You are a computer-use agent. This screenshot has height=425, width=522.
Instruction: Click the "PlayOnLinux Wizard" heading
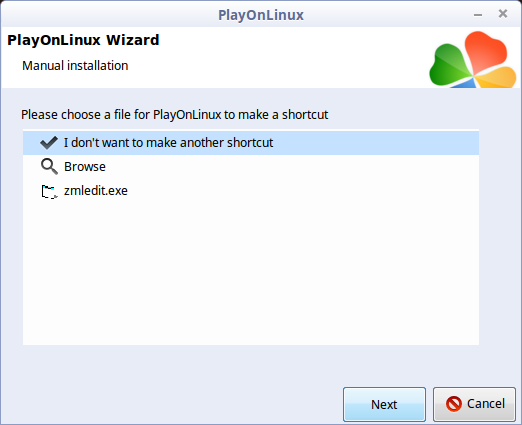pos(83,40)
